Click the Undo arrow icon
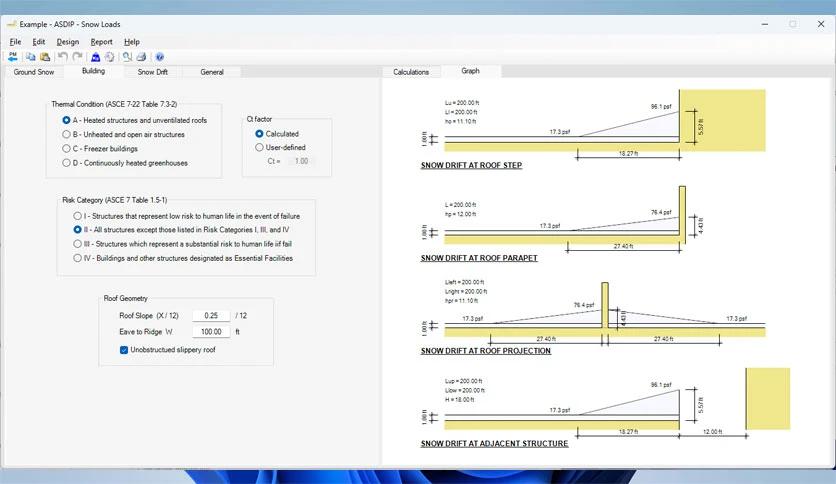 pos(62,57)
